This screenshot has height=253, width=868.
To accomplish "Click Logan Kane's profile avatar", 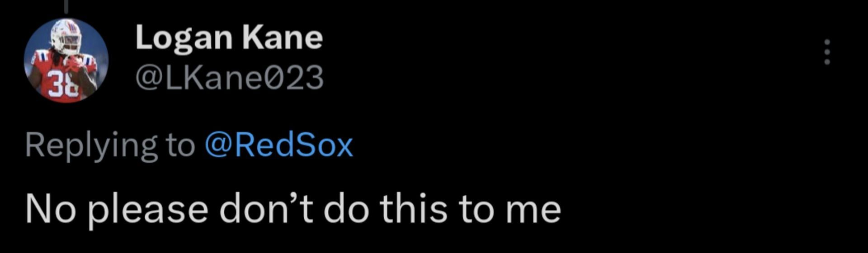I will [66, 61].
